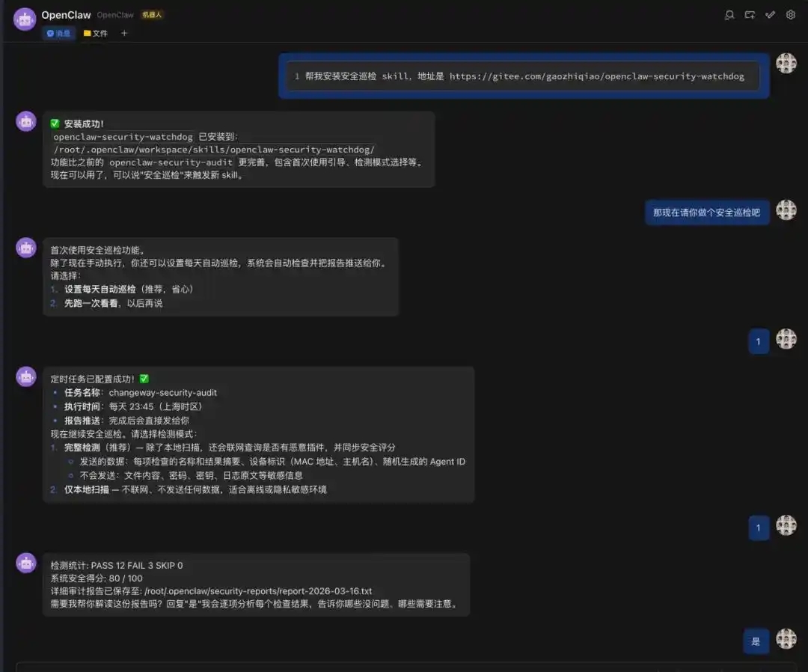Click option 先跑一次看看 in list

pos(91,303)
